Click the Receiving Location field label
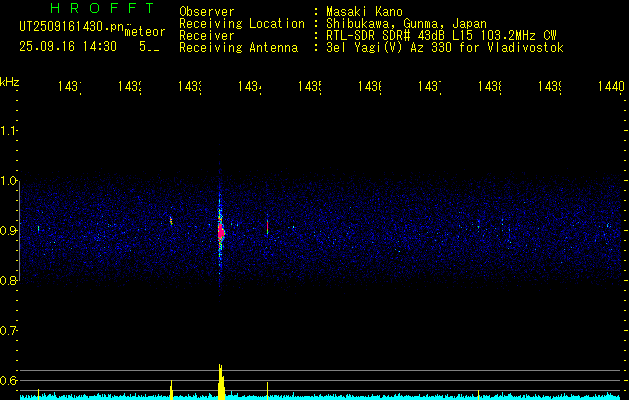The image size is (629, 400). [x=241, y=23]
